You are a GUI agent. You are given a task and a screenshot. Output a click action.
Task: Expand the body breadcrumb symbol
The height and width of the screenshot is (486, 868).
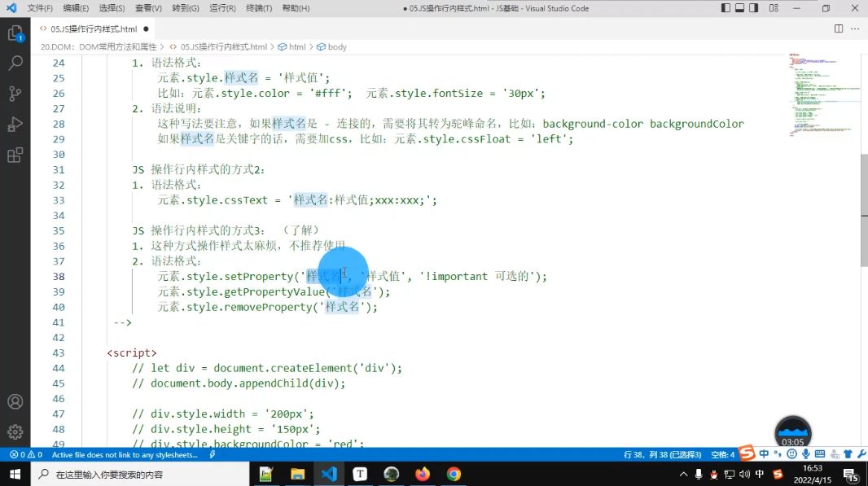(x=332, y=47)
